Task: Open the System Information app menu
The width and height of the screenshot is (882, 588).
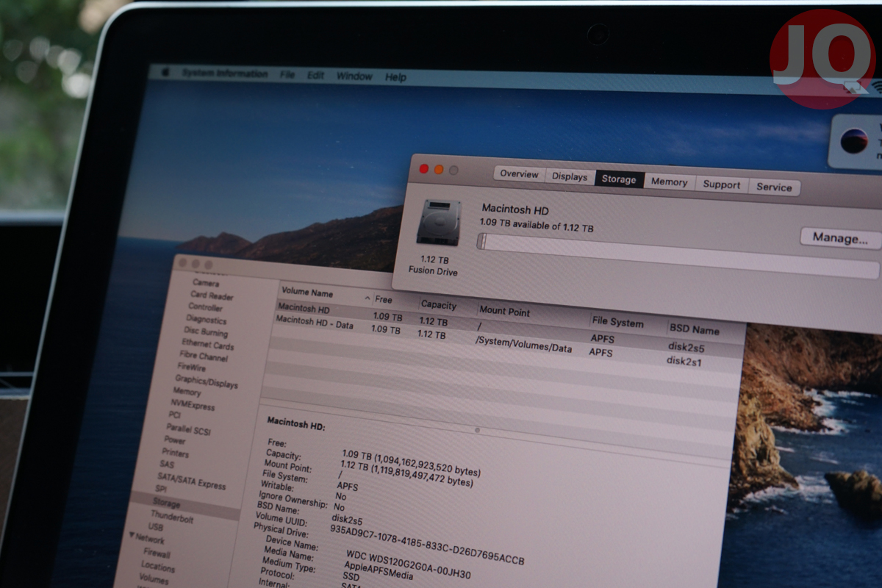Action: [225, 73]
